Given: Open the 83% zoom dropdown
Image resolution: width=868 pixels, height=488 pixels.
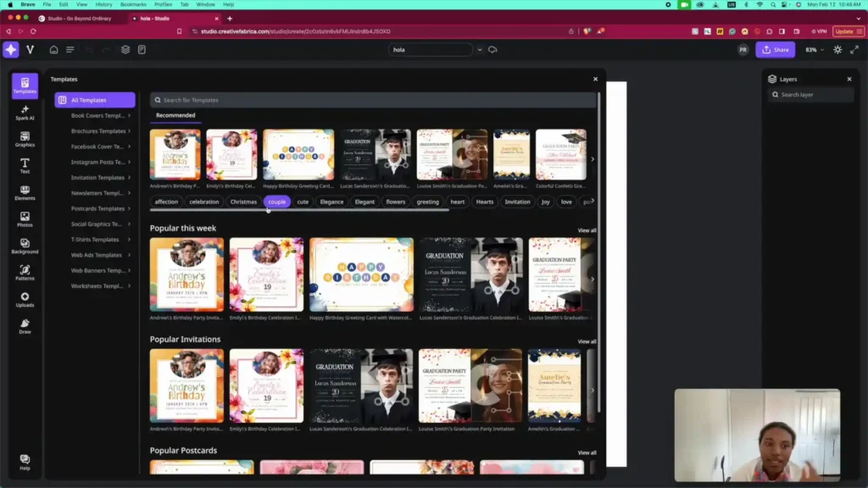Looking at the screenshot, I should pos(814,50).
